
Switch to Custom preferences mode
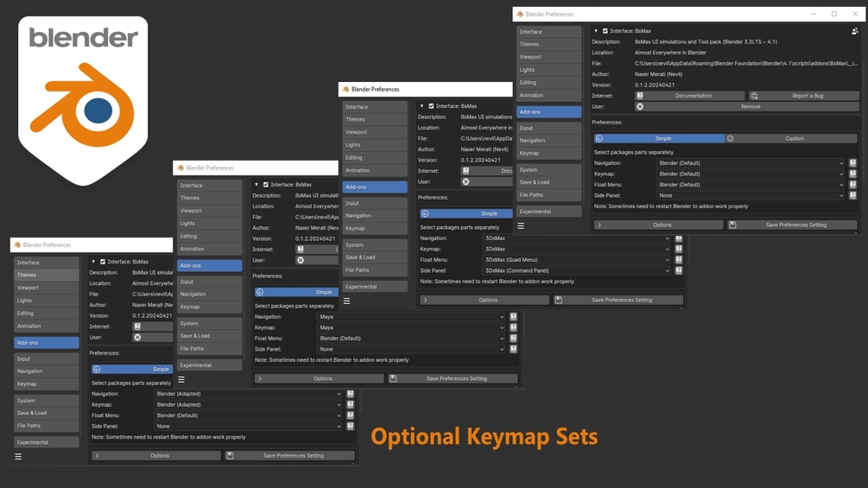(x=791, y=138)
